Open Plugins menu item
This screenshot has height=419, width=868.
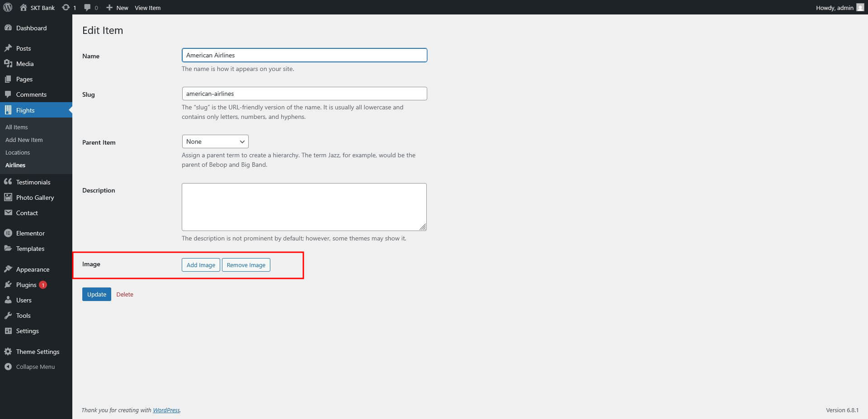(x=36, y=285)
